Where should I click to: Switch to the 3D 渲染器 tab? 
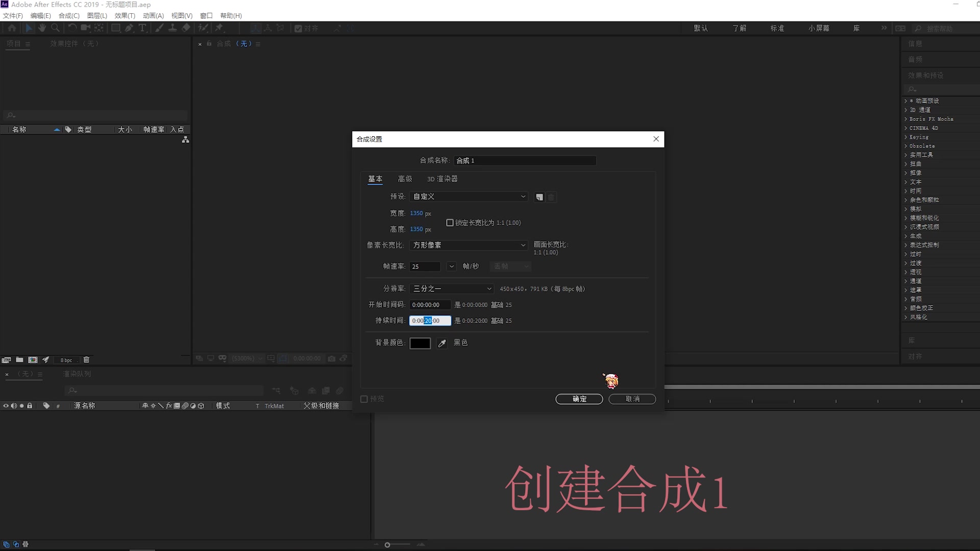tap(442, 179)
